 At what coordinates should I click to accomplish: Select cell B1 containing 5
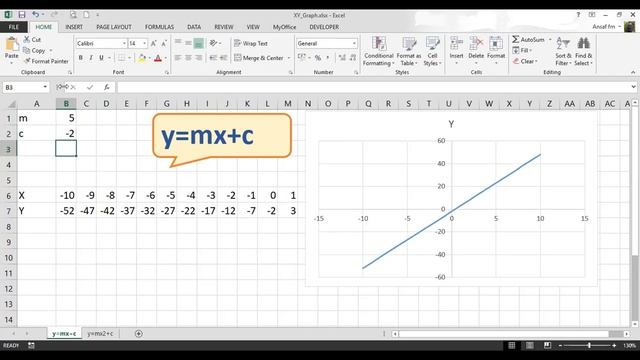[x=66, y=118]
